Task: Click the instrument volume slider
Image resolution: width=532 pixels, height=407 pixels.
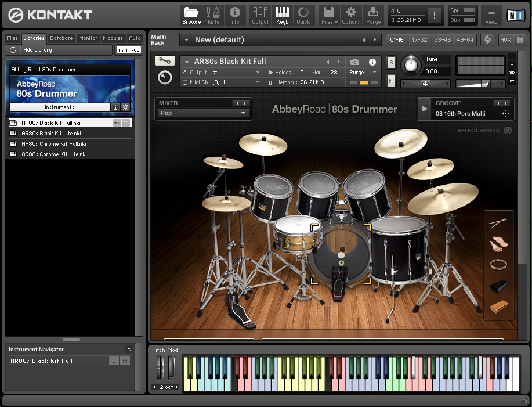Action: [480, 84]
